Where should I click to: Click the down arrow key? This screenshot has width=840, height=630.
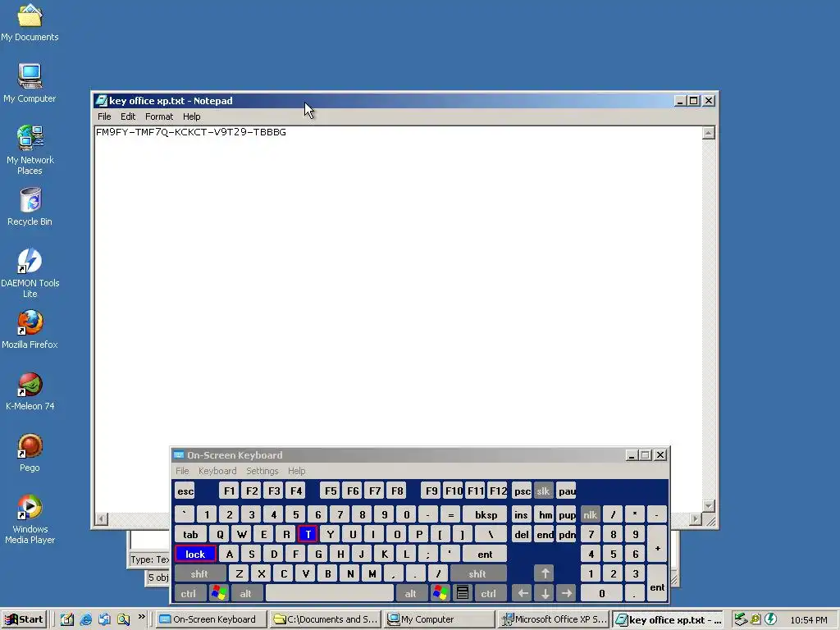click(x=545, y=593)
